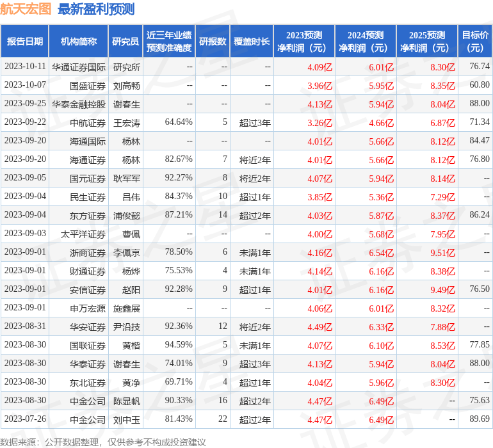493x448 pixels.
Task: Click the 92.36% accuracy value
Action: coord(179,326)
